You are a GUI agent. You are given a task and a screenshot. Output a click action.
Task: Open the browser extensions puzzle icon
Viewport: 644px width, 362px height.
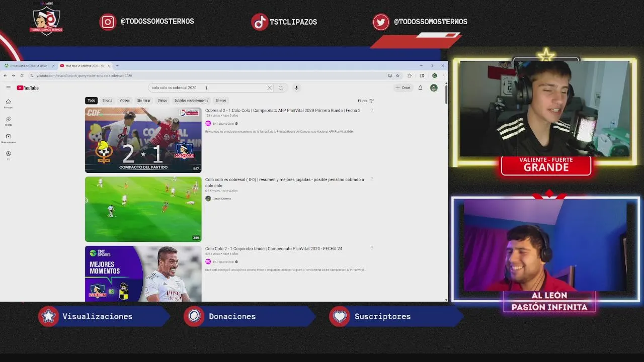pyautogui.click(x=409, y=76)
